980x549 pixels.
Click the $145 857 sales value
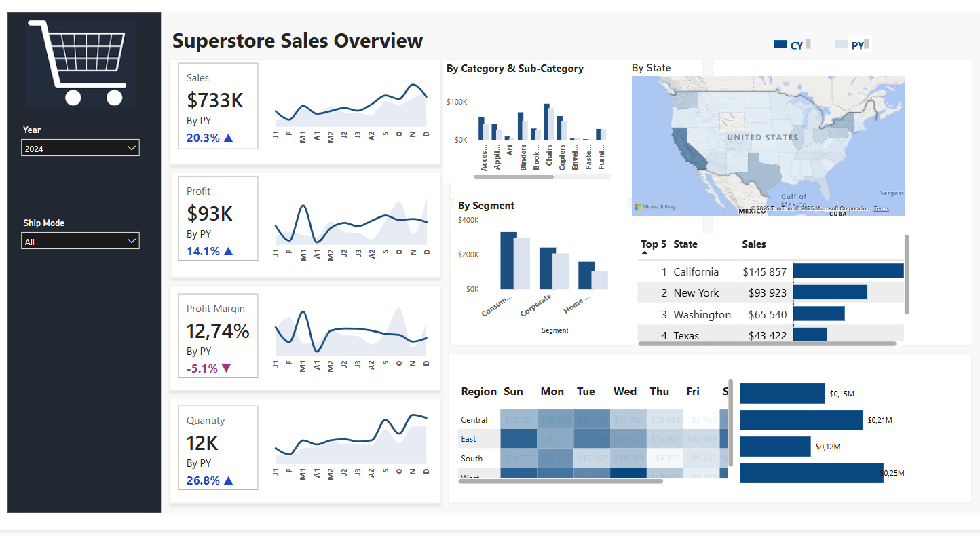765,271
